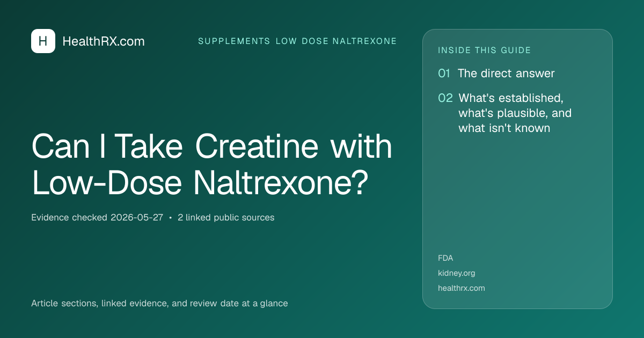Viewport: 644px width, 338px height.
Task: Select the 'INSIDE THIS GUIDE' heading
Action: point(485,50)
